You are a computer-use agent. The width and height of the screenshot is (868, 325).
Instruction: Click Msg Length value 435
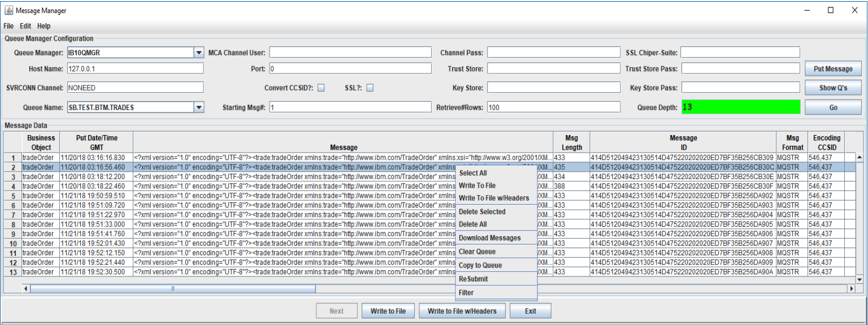click(x=571, y=167)
